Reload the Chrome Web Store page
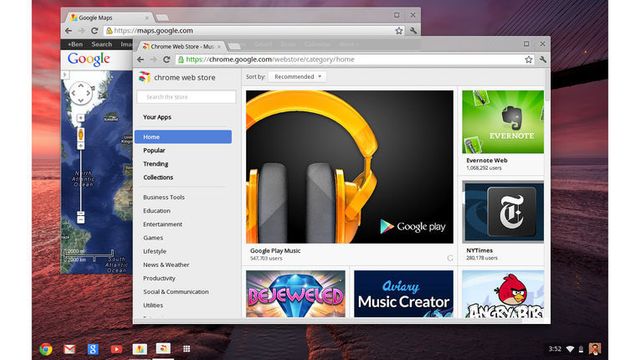Image resolution: width=640 pixels, height=360 pixels. (x=167, y=60)
